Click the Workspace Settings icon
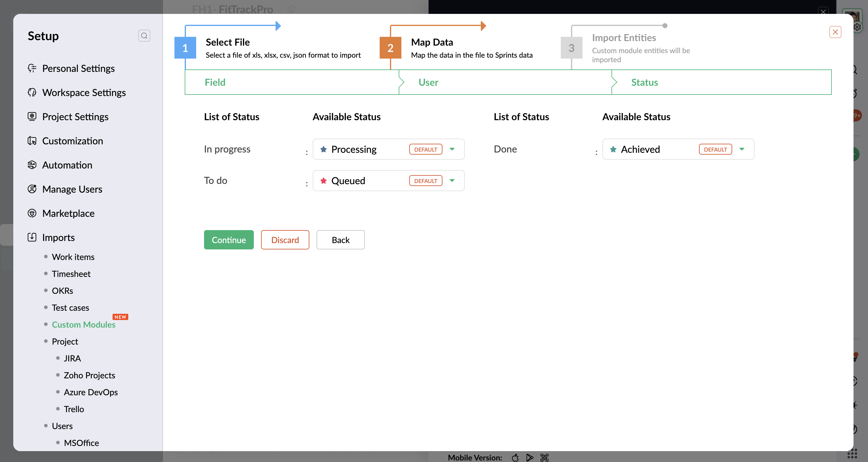868x462 pixels. point(32,92)
